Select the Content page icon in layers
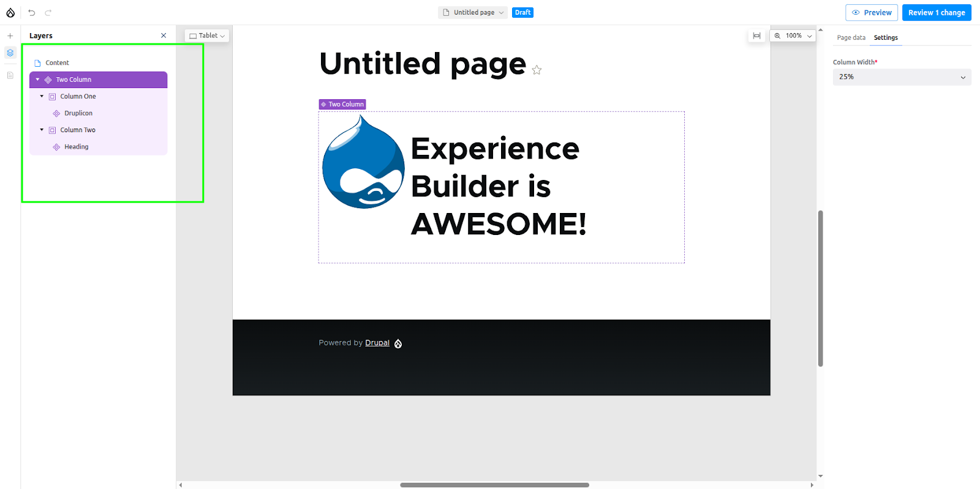The width and height of the screenshot is (980, 489). [37, 63]
